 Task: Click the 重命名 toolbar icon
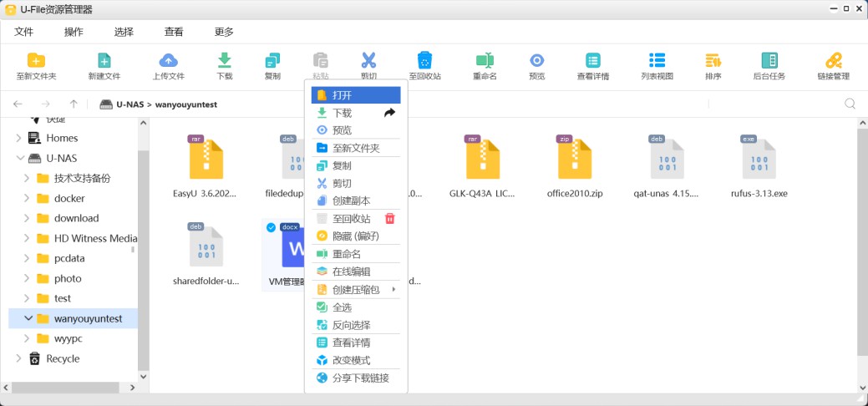click(x=485, y=60)
